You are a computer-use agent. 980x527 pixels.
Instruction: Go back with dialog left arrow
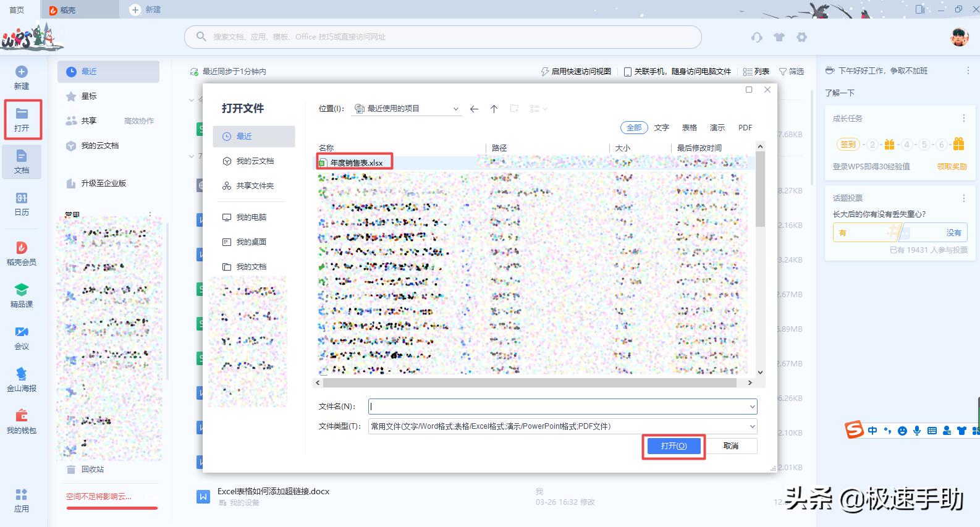tap(474, 109)
